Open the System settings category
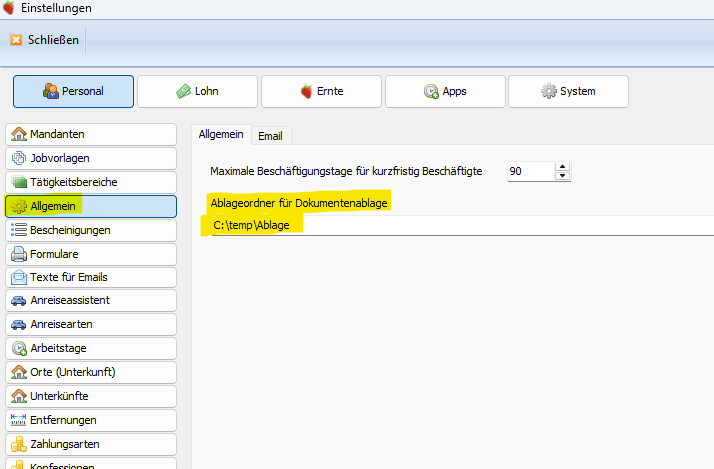714x469 pixels. tap(567, 91)
